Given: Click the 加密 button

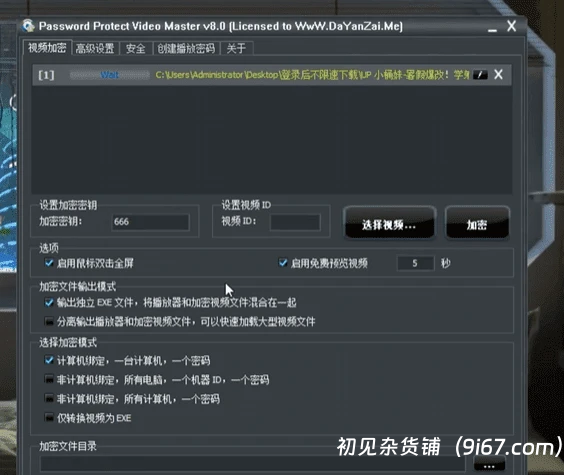Looking at the screenshot, I should (x=477, y=223).
